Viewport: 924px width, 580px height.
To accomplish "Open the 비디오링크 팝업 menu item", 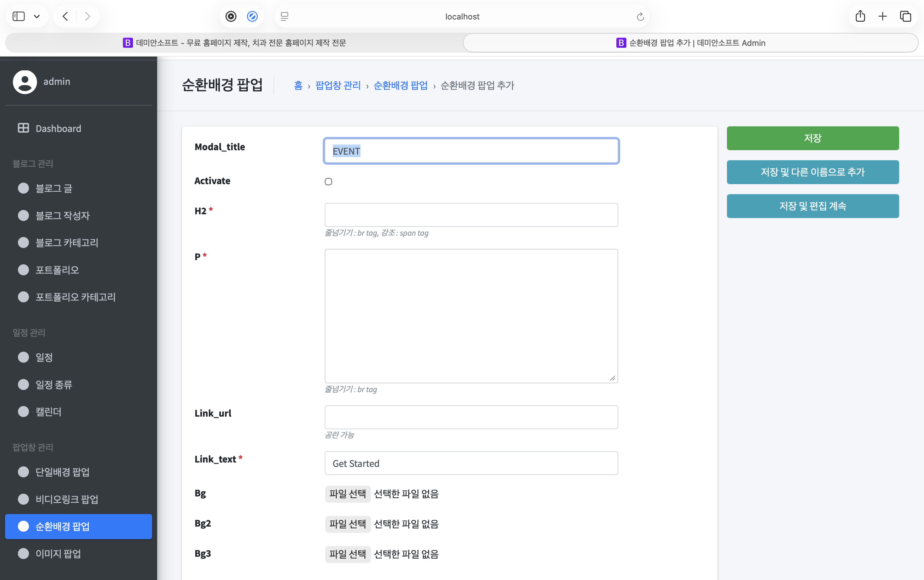I will coord(67,499).
